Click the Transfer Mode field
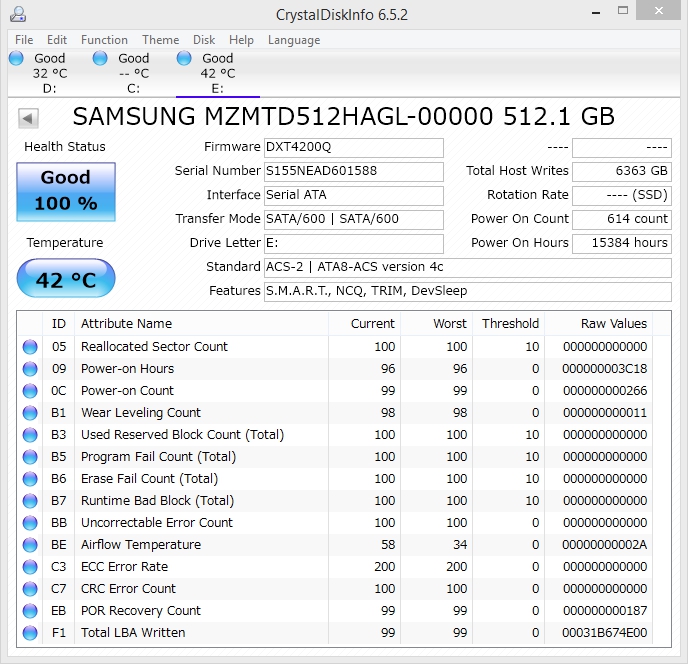 [x=354, y=219]
